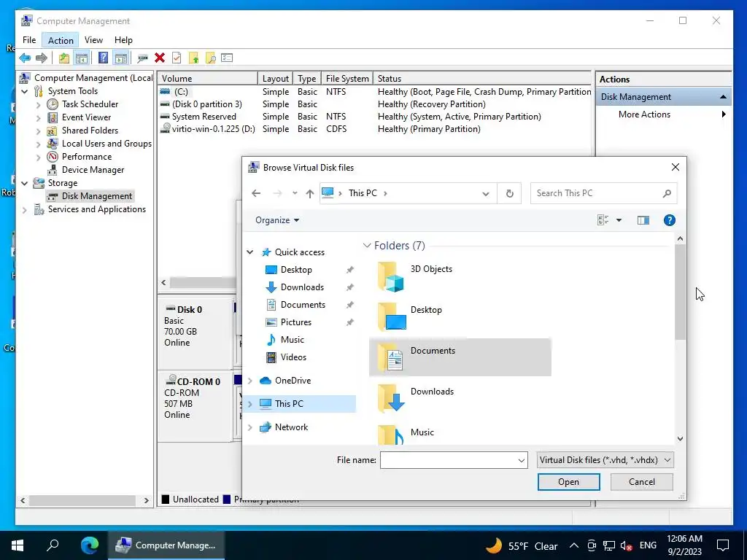Sort by the Status column header
The image size is (747, 560).
click(x=482, y=79)
